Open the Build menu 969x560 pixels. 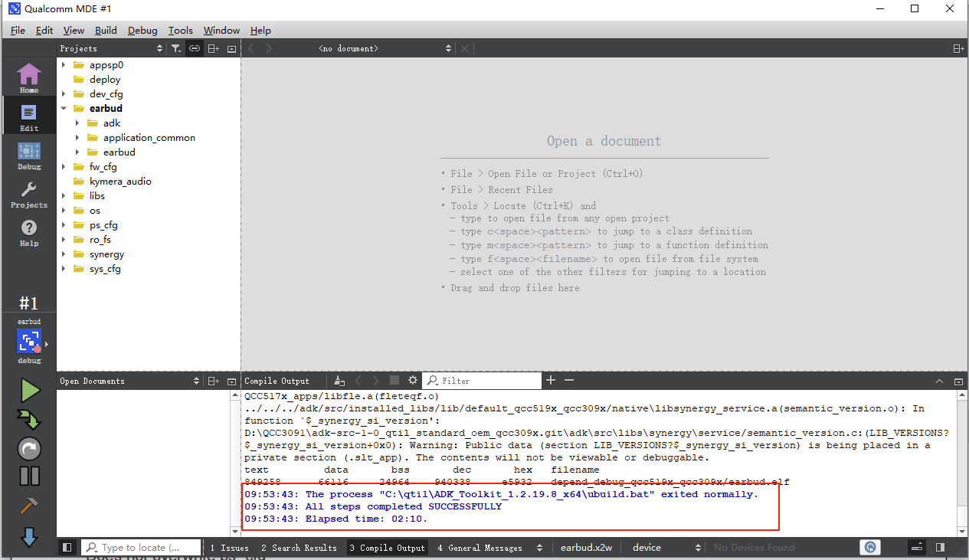tap(106, 30)
